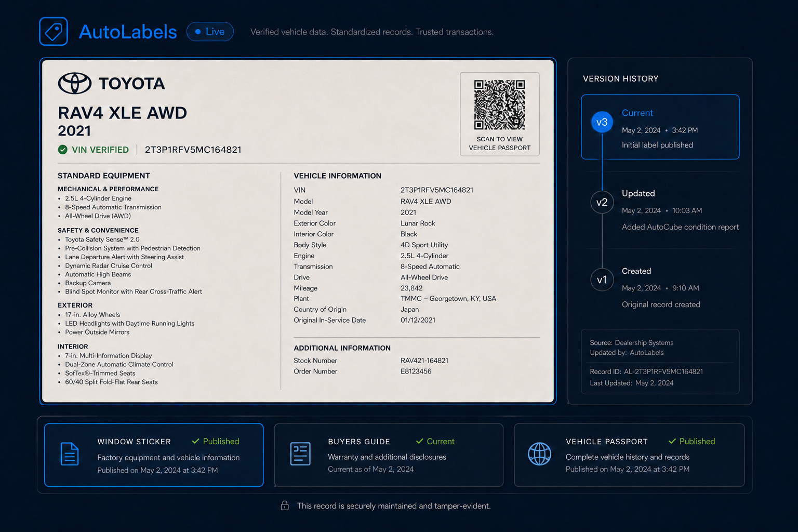The width and height of the screenshot is (798, 532).
Task: Click the green VIN VERIFIED check icon
Action: [63, 150]
